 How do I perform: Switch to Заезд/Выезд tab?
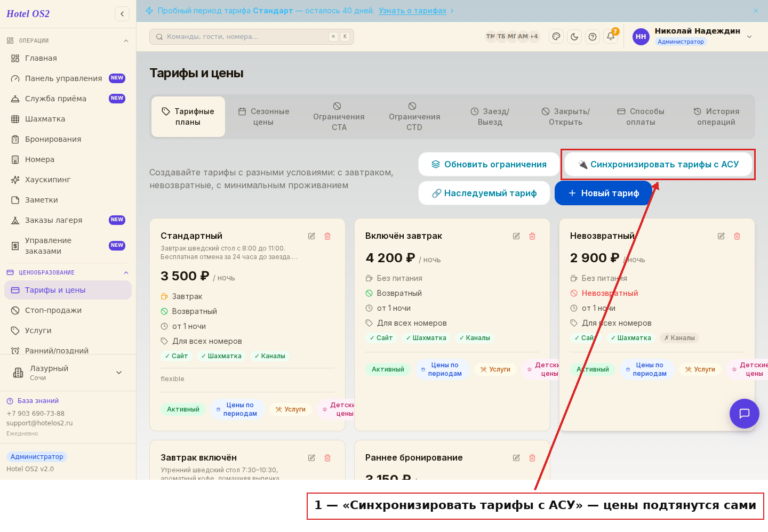pyautogui.click(x=490, y=117)
